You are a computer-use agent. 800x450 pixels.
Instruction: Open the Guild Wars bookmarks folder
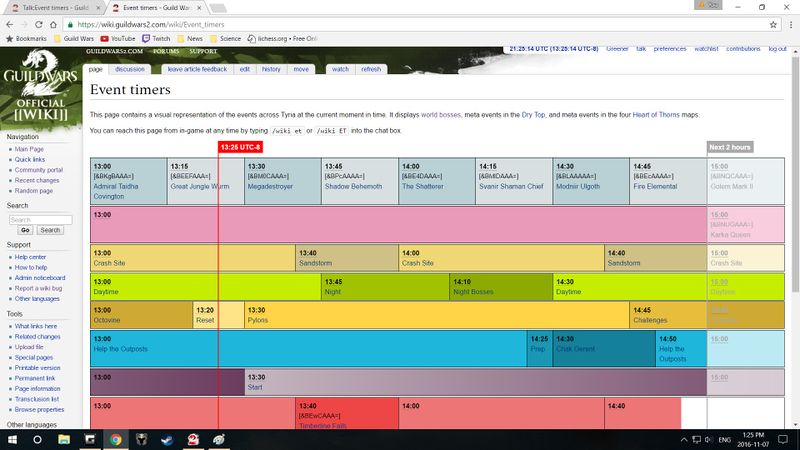coord(74,39)
